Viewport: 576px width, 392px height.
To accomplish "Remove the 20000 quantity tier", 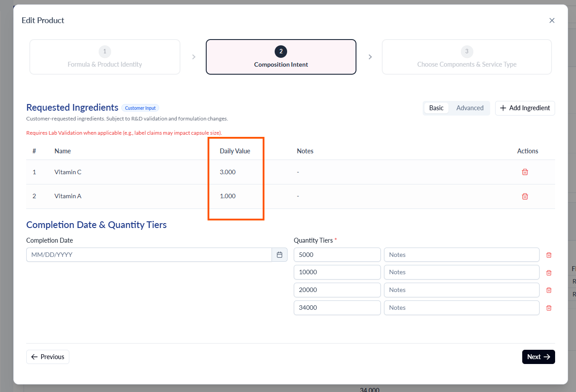I will [549, 290].
